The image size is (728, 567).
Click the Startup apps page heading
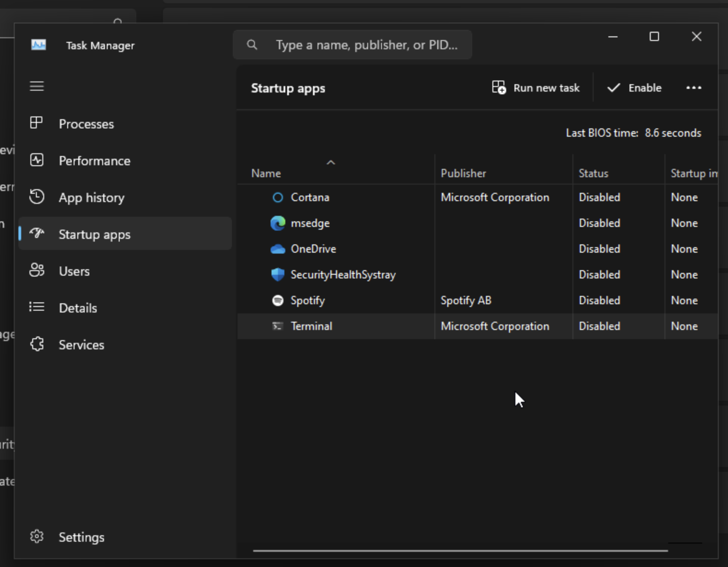(x=288, y=88)
